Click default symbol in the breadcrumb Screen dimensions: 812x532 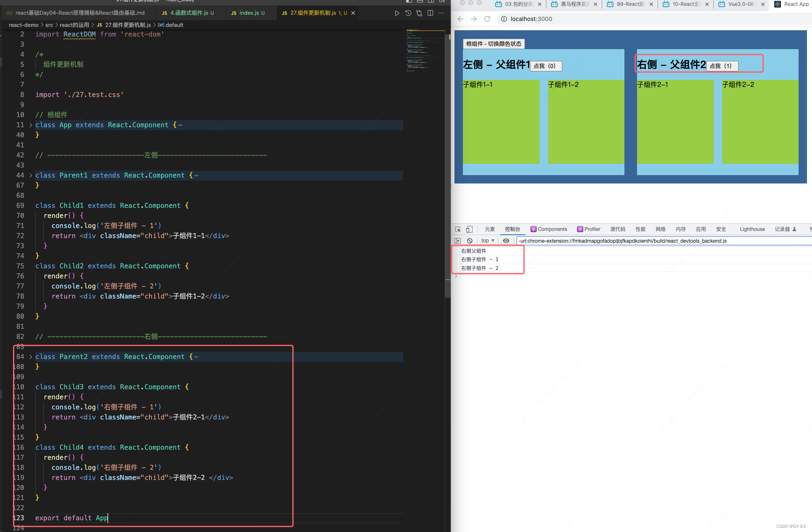click(x=171, y=25)
